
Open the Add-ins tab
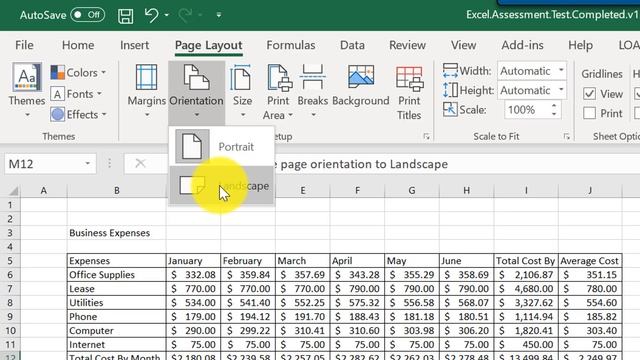tap(522, 45)
